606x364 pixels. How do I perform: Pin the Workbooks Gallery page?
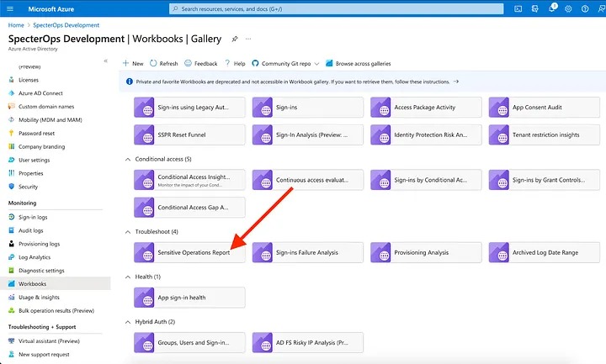click(x=235, y=40)
